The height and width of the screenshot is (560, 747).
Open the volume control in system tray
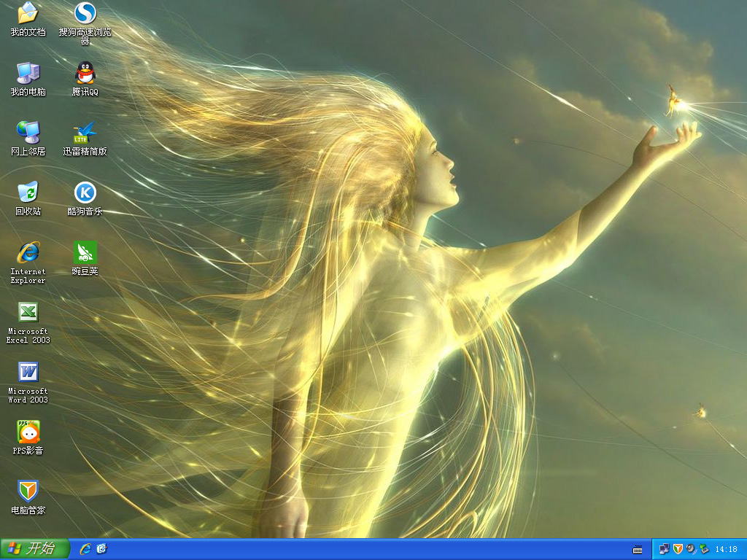[x=690, y=549]
